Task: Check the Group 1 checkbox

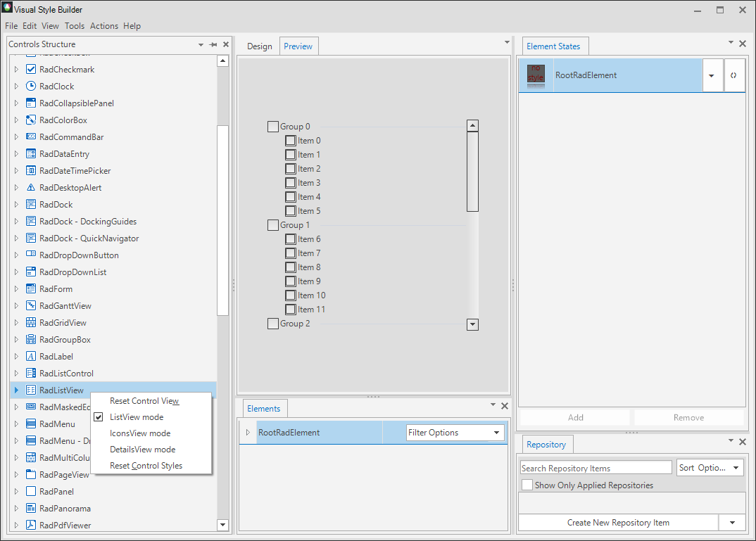Action: 273,225
